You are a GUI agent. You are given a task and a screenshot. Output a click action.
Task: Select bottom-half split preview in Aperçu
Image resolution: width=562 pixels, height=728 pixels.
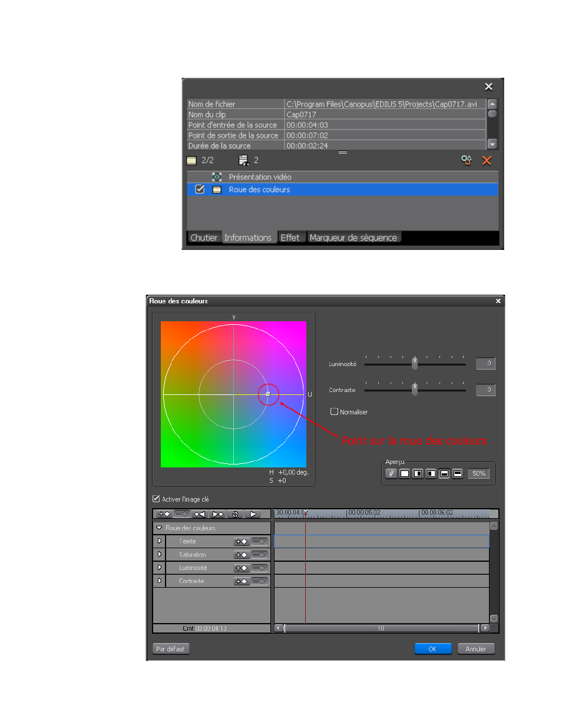[444, 473]
